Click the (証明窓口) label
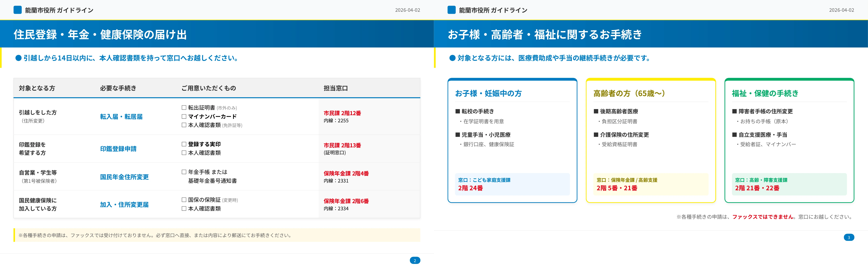Screen dimensions: 868x267 click(335, 153)
